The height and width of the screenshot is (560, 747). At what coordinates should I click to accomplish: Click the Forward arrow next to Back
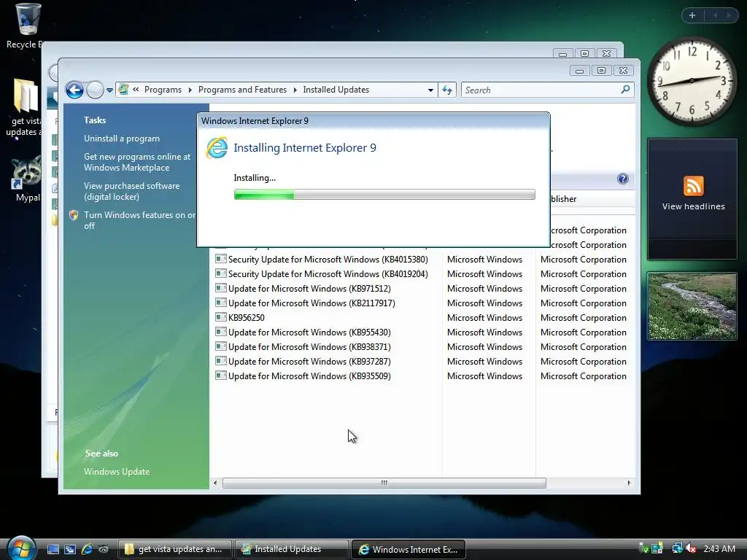point(95,90)
